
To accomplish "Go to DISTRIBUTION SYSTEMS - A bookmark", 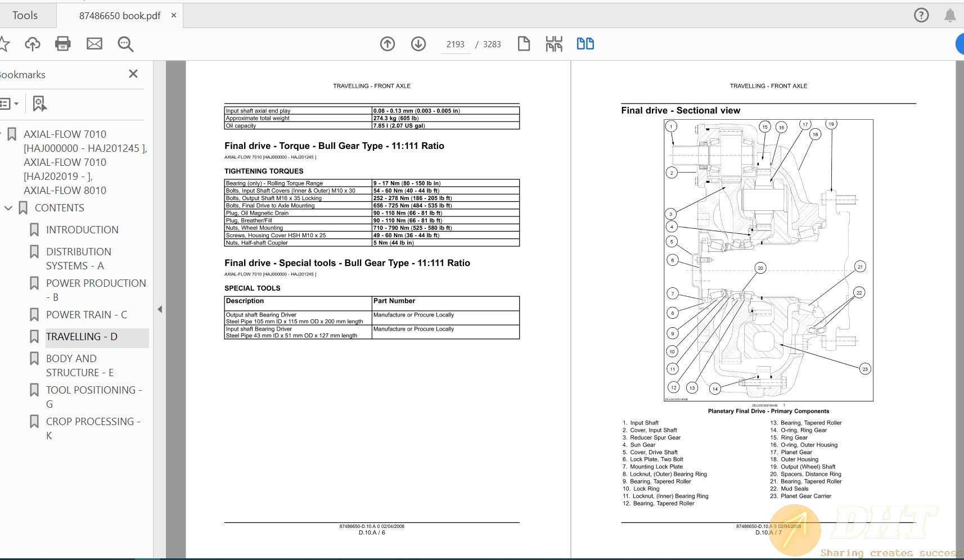I will (78, 259).
